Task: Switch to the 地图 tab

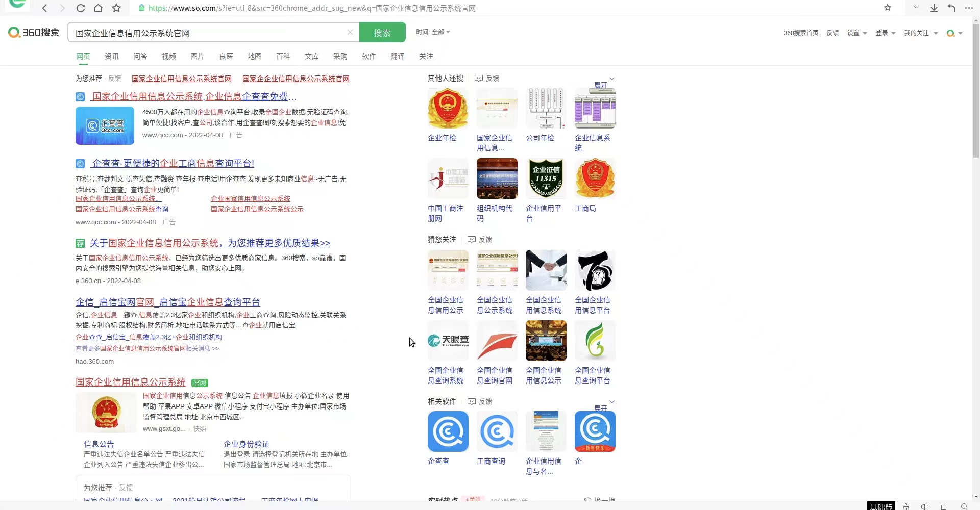Action: (255, 56)
